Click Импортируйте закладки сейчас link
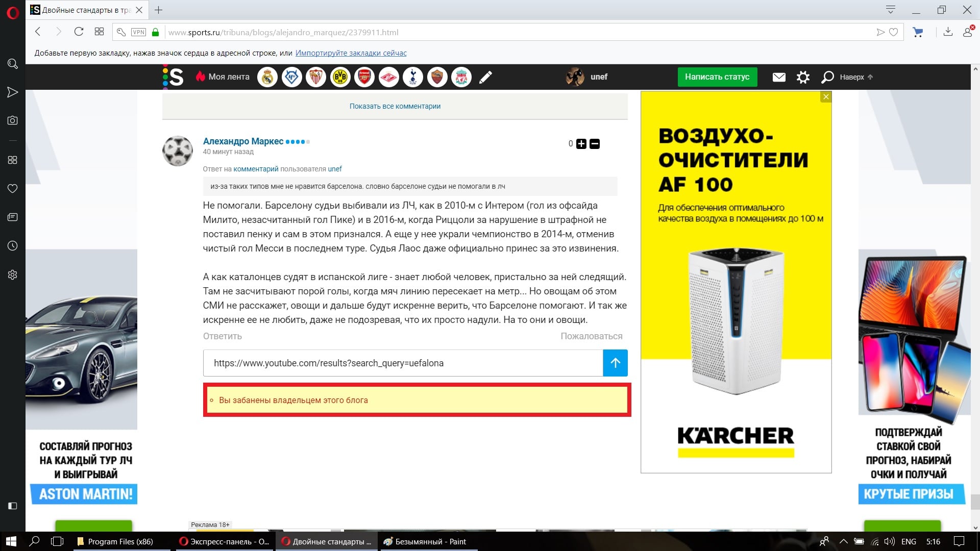Viewport: 980px width, 551px height. click(351, 53)
